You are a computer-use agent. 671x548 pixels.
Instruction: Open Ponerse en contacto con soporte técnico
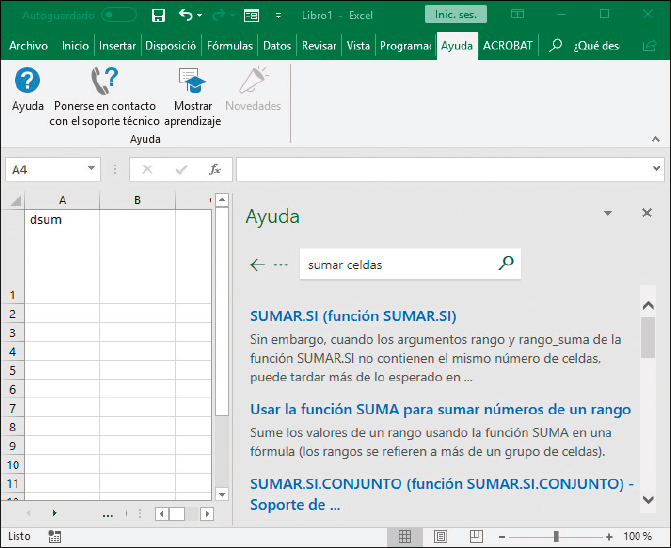click(x=104, y=81)
